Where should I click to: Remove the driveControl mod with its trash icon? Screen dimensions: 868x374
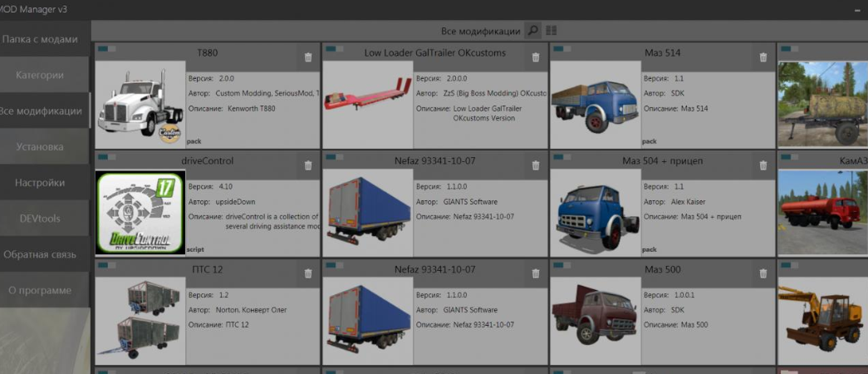pyautogui.click(x=308, y=165)
